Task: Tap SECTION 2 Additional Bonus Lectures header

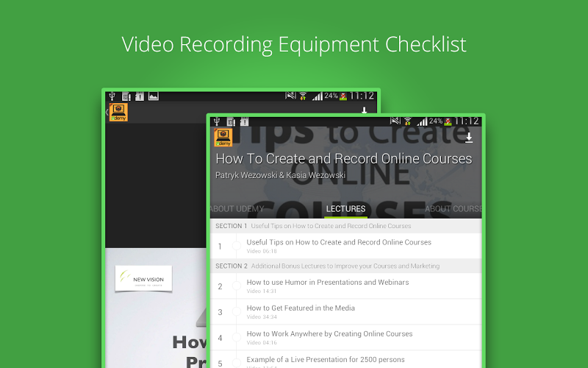Action: (345, 266)
